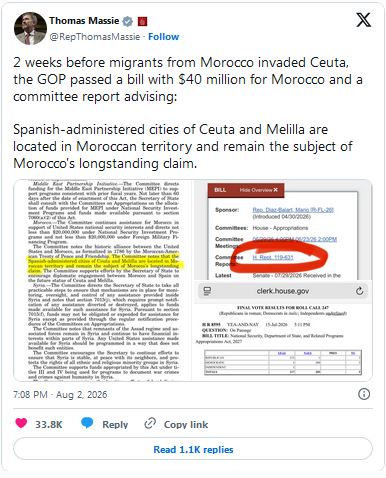Image resolution: width=386 pixels, height=478 pixels.
Task: Click the X logo icon
Action: coord(363,20)
